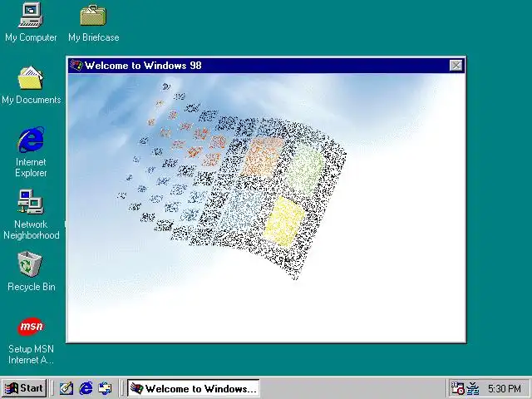
Task: Click the Windows flag icon in title bar
Action: pos(76,65)
